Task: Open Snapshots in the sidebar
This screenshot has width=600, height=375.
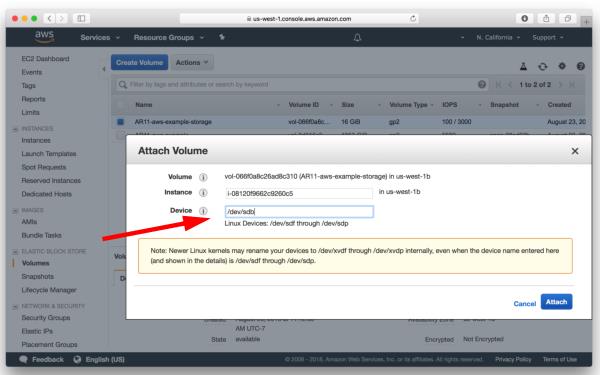Action: point(38,276)
